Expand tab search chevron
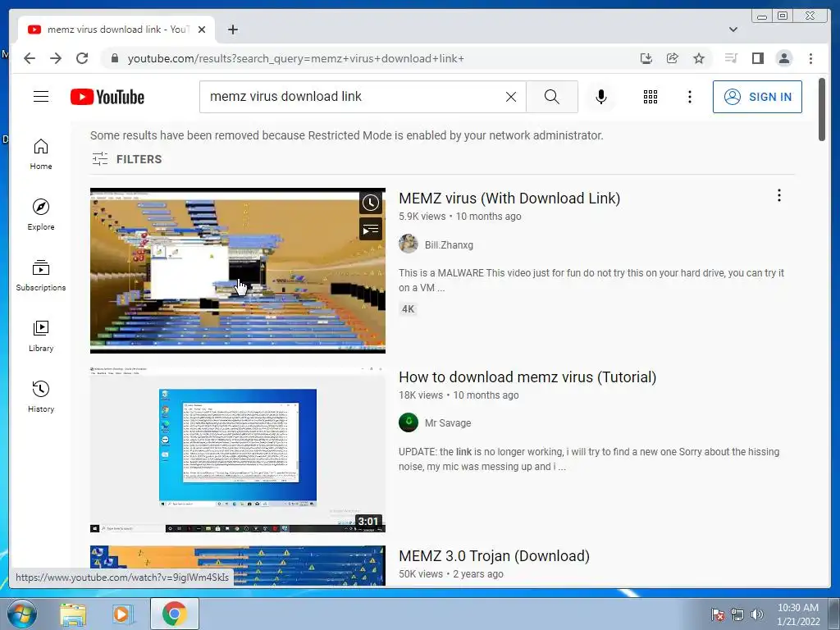 [x=733, y=30]
